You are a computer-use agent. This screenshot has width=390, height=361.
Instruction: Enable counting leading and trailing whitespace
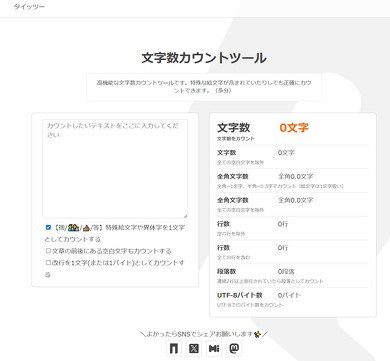tap(48, 251)
